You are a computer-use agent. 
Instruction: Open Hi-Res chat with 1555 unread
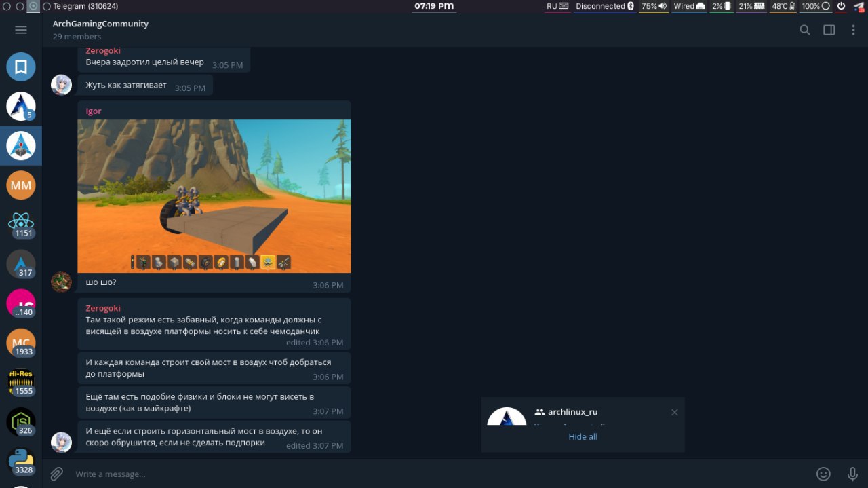(21, 382)
